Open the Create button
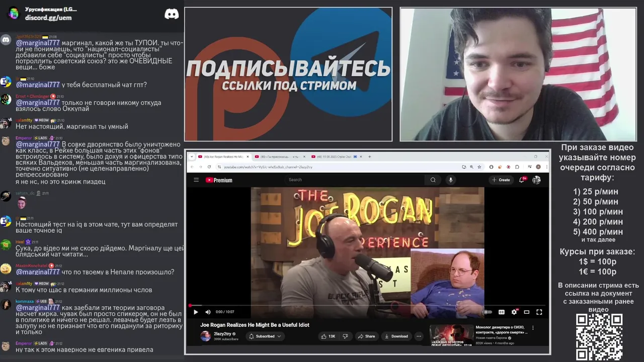Viewport: 644px width, 362px height. [x=501, y=180]
